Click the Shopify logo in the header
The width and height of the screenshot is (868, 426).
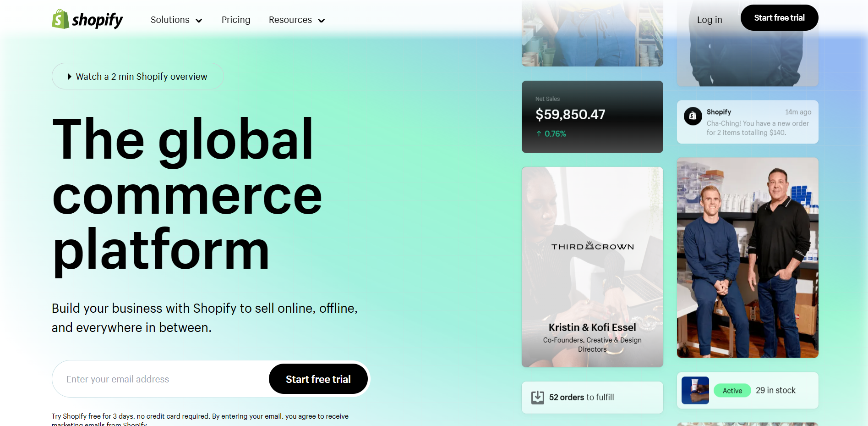(x=87, y=19)
